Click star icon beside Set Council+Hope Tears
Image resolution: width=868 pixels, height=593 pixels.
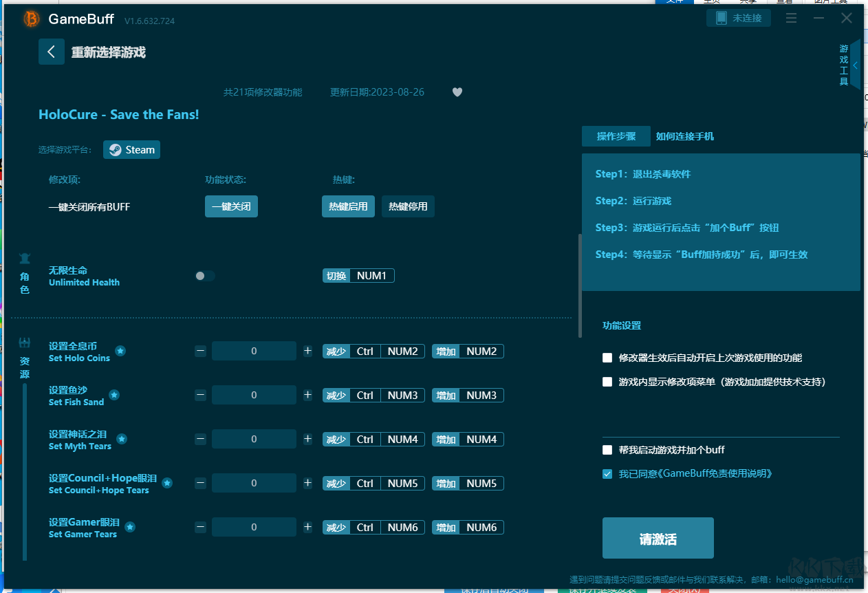[167, 483]
